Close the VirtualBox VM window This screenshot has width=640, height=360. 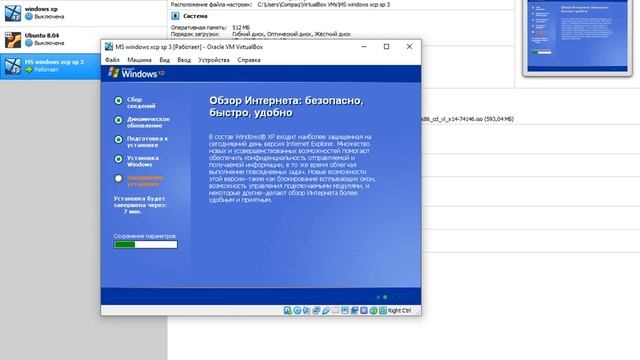tap(409, 47)
